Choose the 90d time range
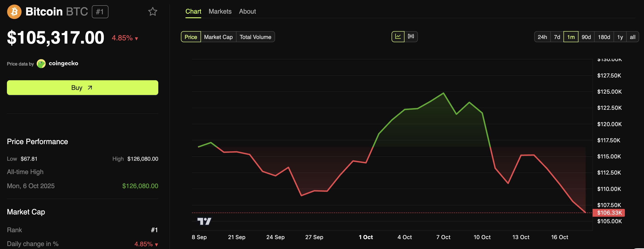 click(x=586, y=37)
